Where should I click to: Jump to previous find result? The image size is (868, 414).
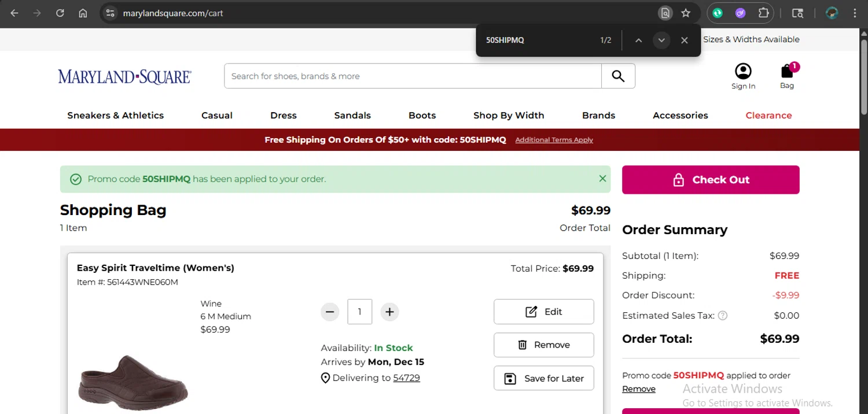(638, 40)
